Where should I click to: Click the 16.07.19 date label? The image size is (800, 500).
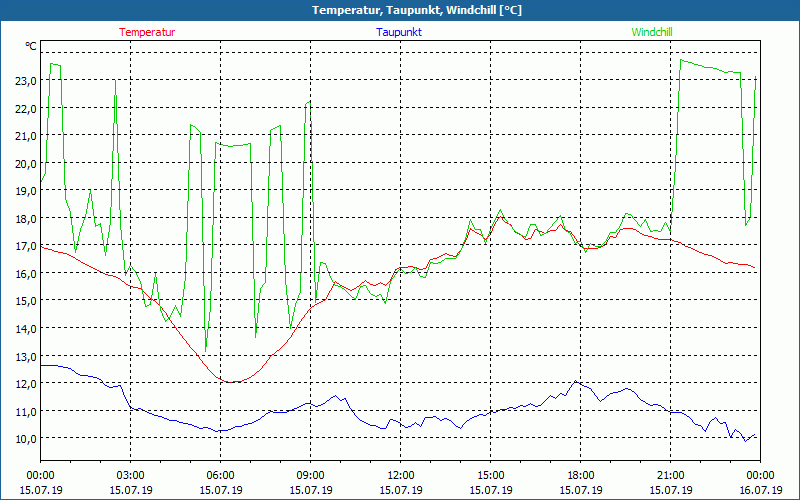coord(760,490)
